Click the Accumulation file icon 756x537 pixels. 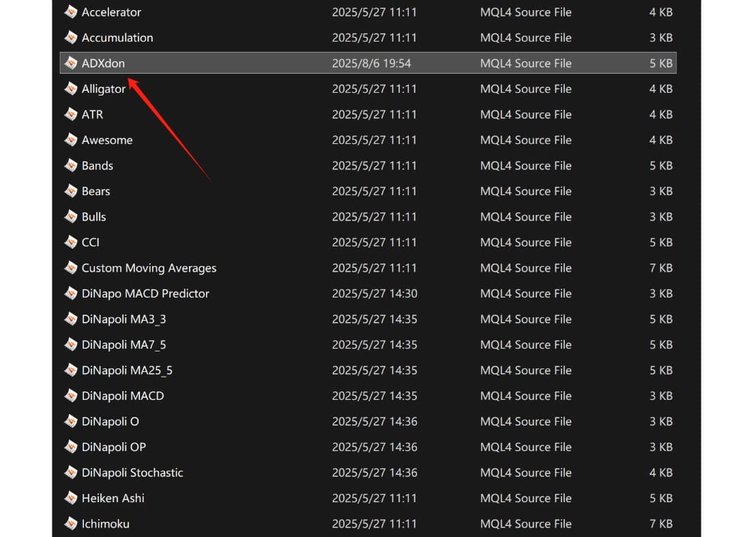click(71, 38)
